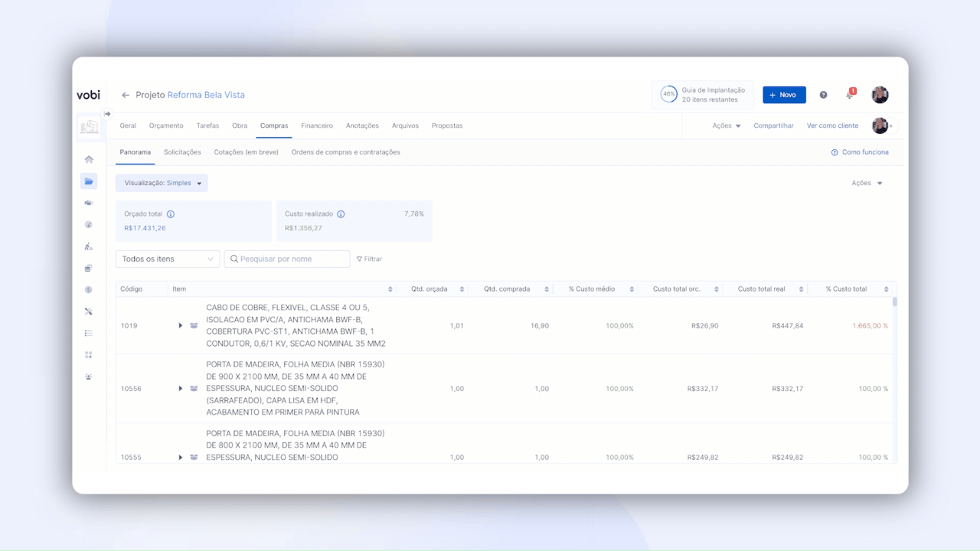The height and width of the screenshot is (551, 980).
Task: Click the Compartilhar link
Action: 773,126
